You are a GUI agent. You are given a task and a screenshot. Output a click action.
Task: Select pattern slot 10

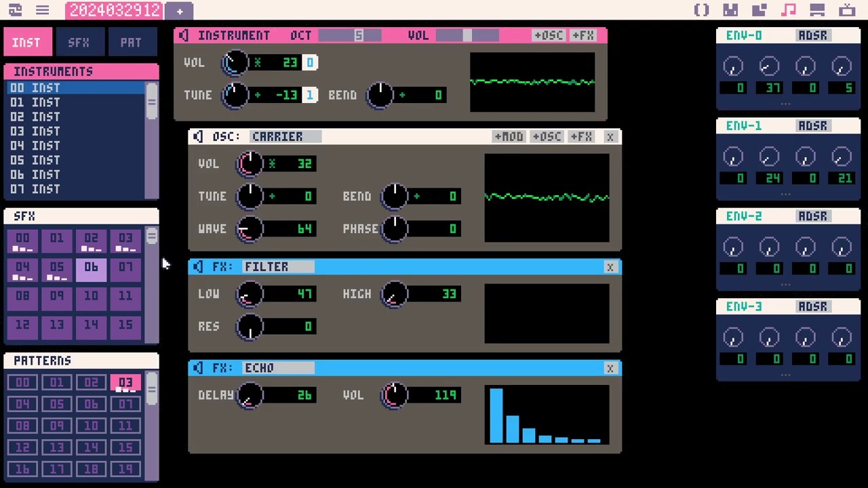tap(91, 426)
